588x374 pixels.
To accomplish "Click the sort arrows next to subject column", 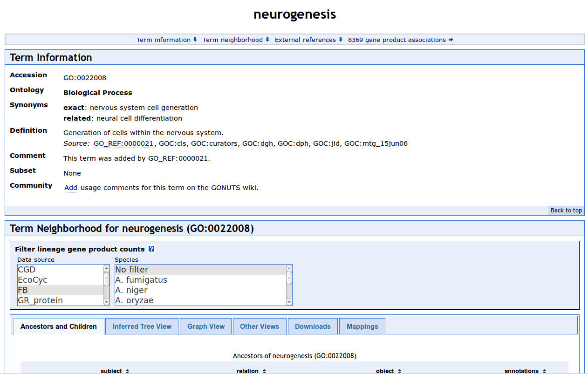I will 127,371.
